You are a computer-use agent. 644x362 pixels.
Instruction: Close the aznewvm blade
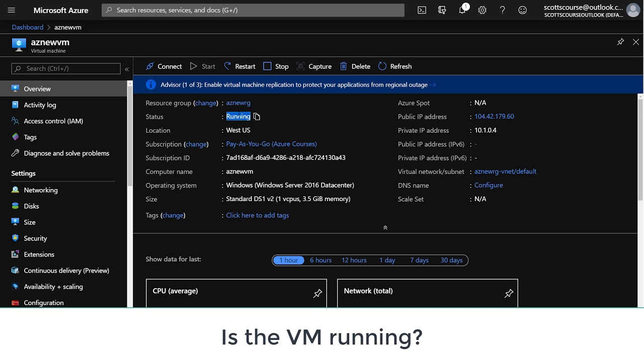pos(636,42)
